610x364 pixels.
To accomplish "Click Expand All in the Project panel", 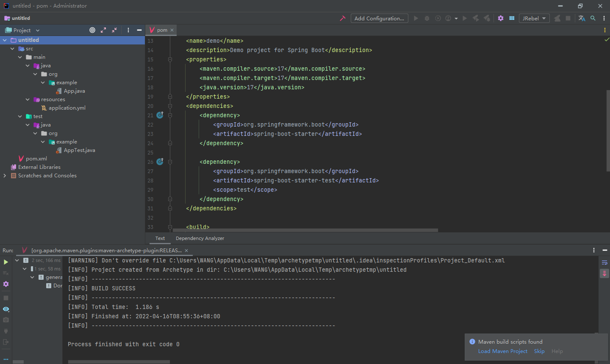I will (x=103, y=30).
